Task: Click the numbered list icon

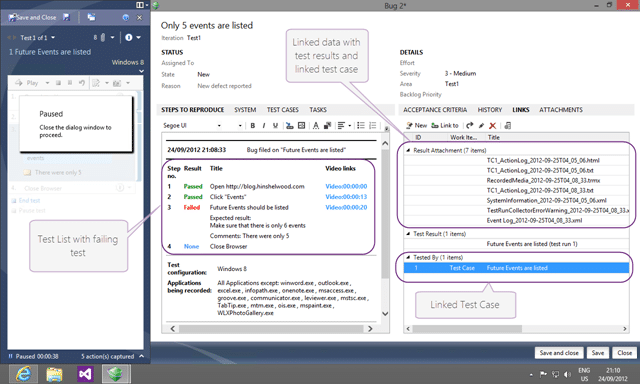Action: (373, 126)
